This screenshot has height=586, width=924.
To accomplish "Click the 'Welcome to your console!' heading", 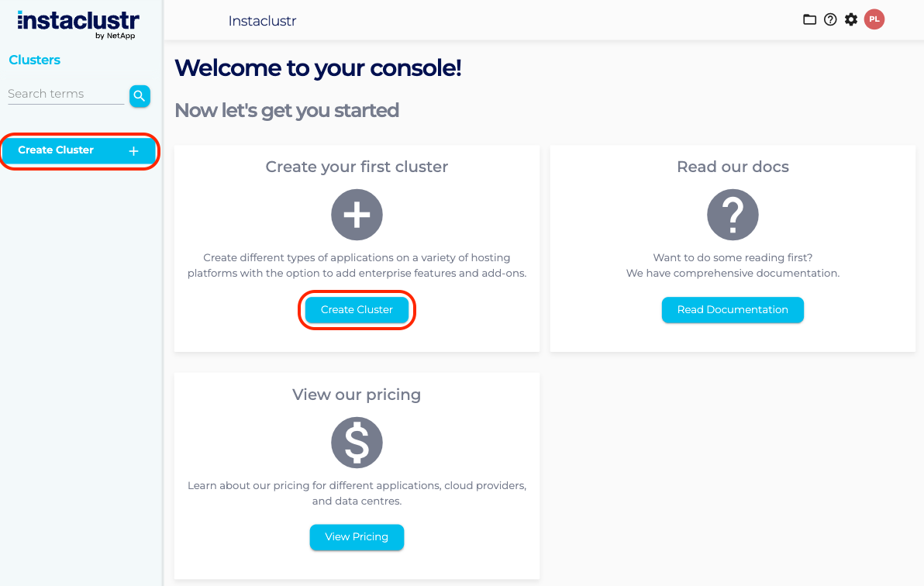I will click(x=318, y=68).
